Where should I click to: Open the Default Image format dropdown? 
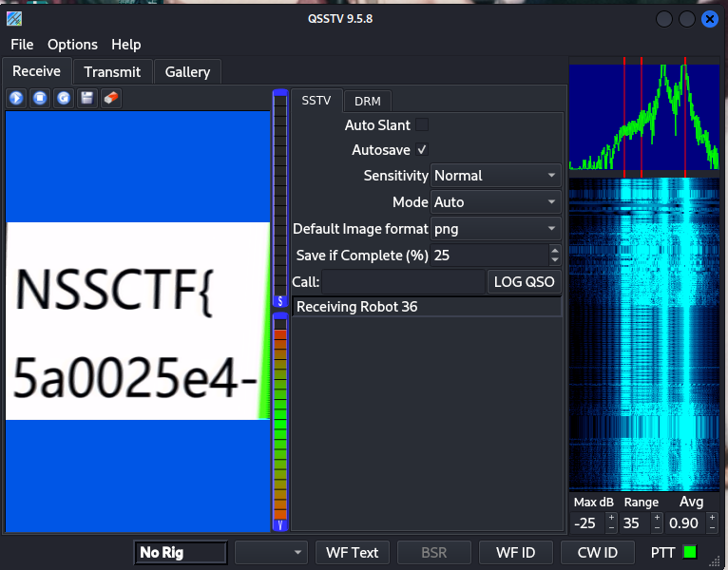click(x=495, y=229)
